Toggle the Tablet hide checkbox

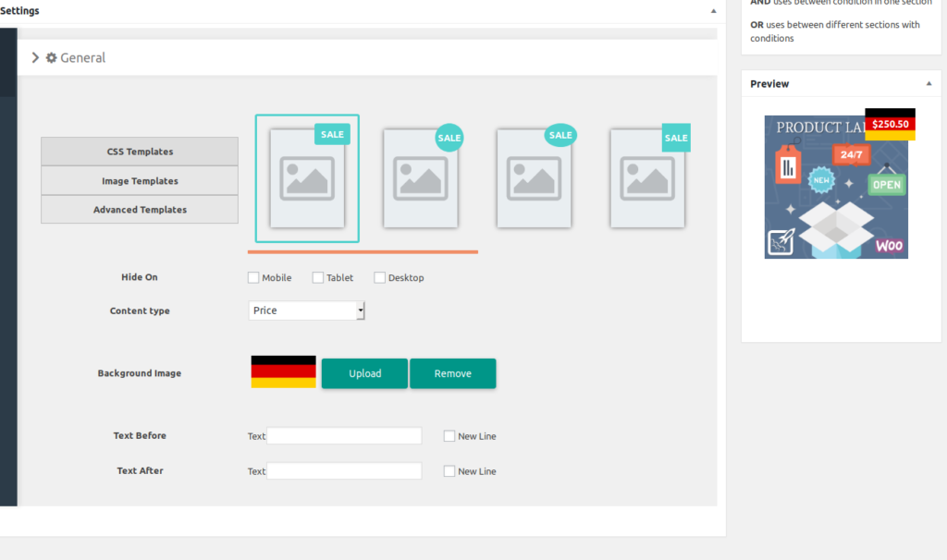(318, 277)
